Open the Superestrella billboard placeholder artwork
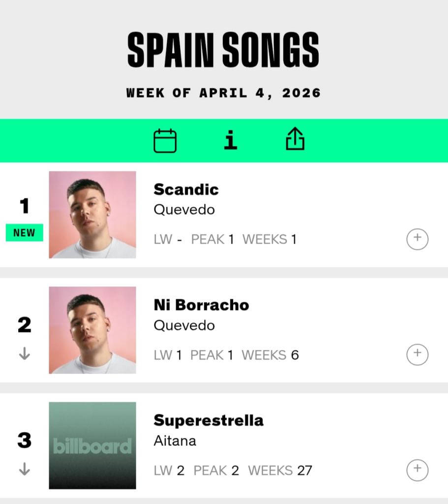448x504 pixels. pos(92,445)
